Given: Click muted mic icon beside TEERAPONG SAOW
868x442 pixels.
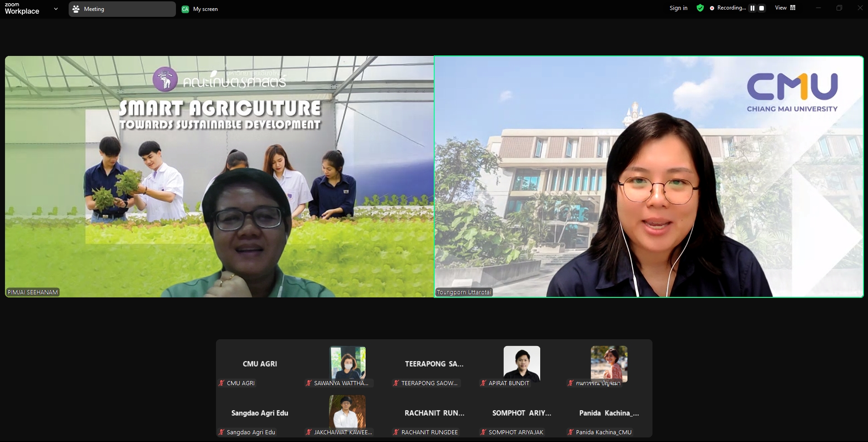Looking at the screenshot, I should tap(396, 383).
